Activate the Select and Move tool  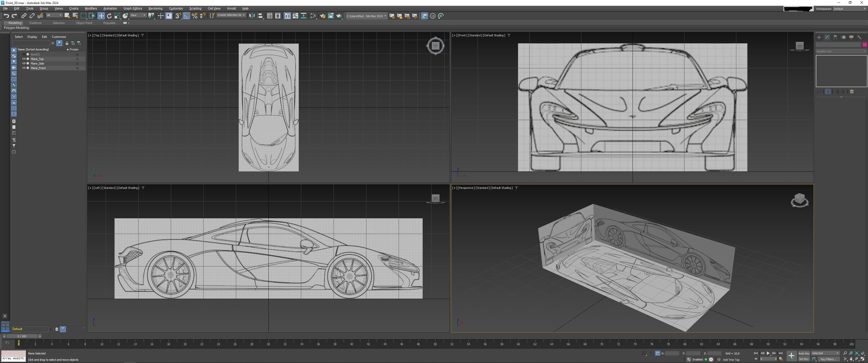click(101, 16)
